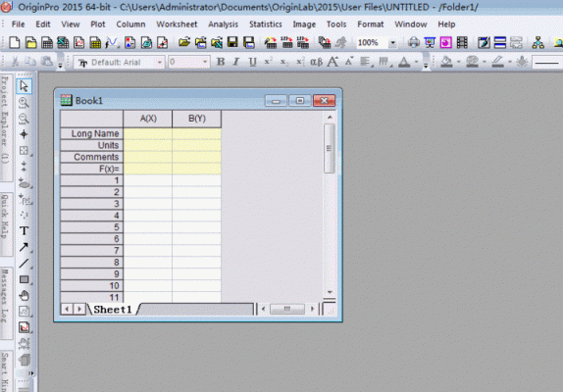Open the 100% zoom level dropdown
Viewport: 563px width, 392px height.
(x=376, y=43)
